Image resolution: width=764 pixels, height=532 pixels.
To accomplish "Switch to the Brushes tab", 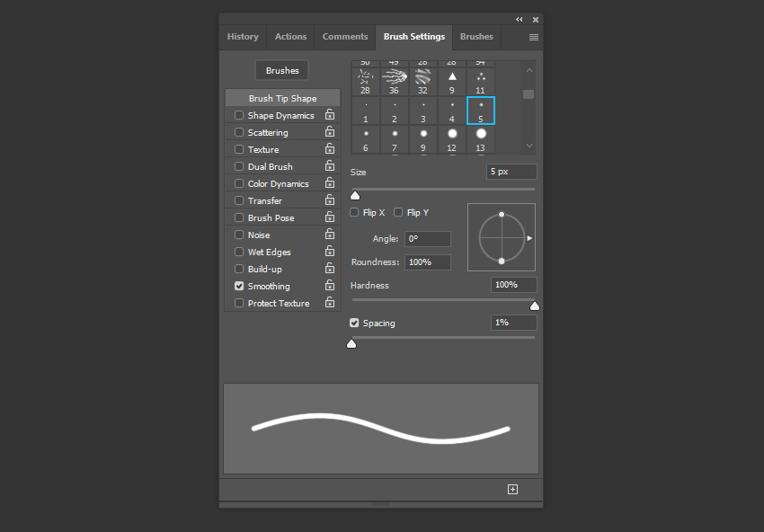I will [x=476, y=37].
